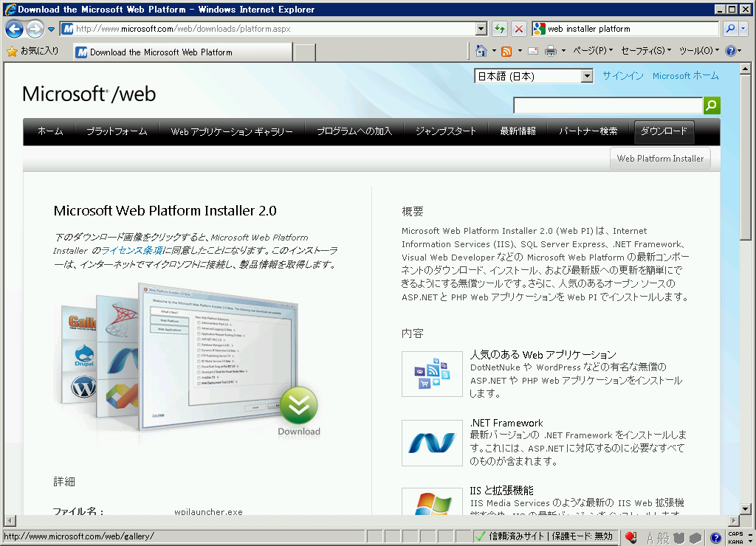
Task: Click the Stop loading red X icon
Action: coord(519,29)
